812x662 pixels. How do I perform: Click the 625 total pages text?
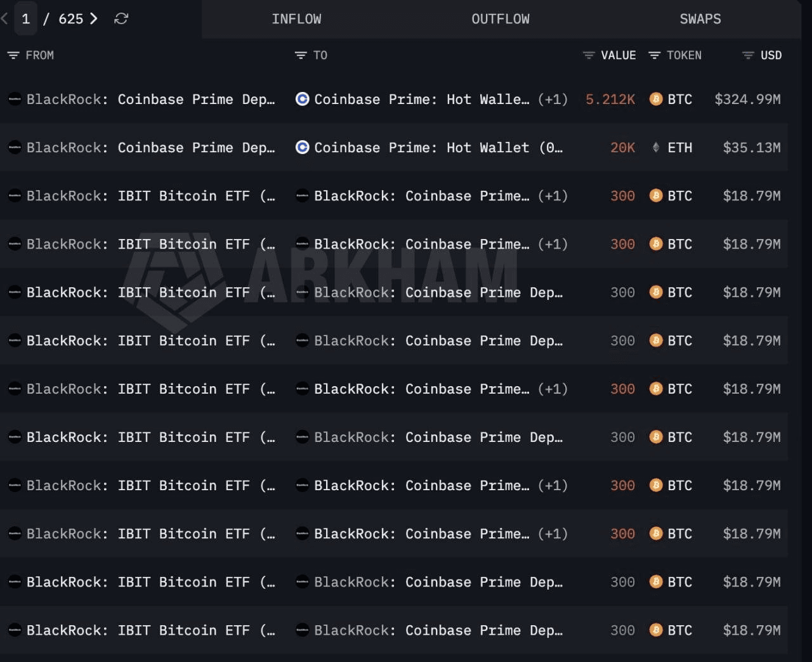coord(70,19)
